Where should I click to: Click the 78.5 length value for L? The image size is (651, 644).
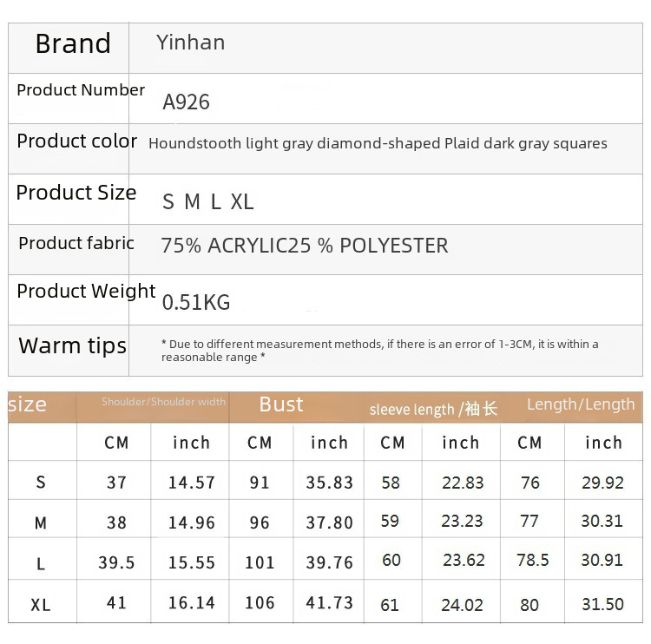point(532,561)
